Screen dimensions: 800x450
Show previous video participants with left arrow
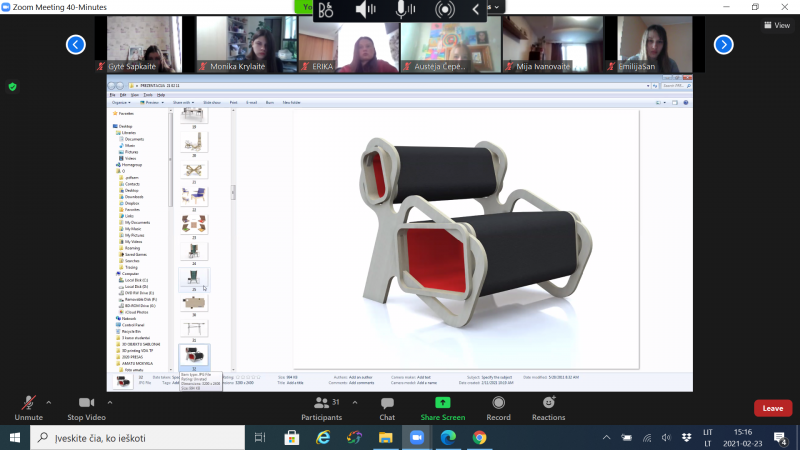(76, 44)
